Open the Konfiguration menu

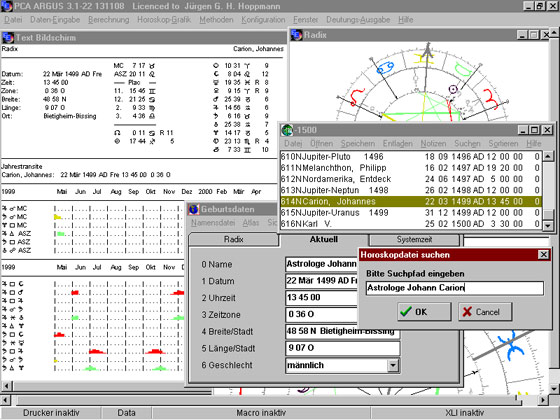click(263, 20)
